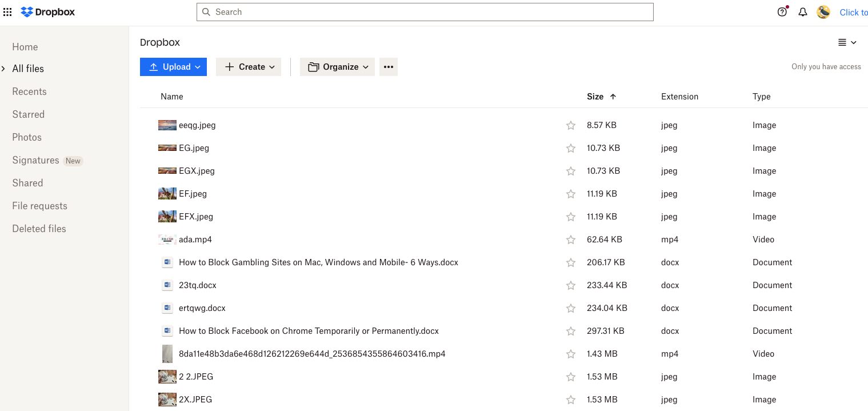Open the help question mark icon
This screenshot has height=411, width=868.
click(782, 12)
